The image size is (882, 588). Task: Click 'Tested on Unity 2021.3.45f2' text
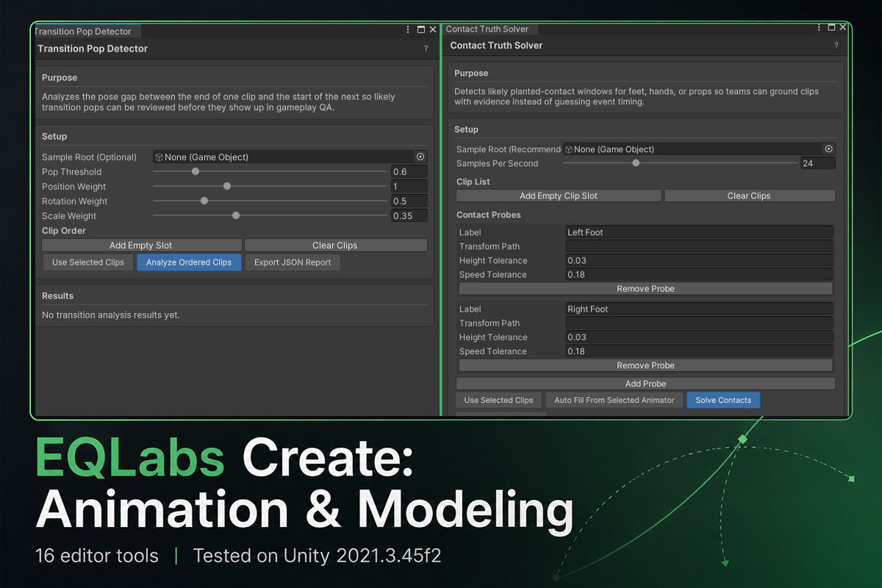click(x=317, y=556)
